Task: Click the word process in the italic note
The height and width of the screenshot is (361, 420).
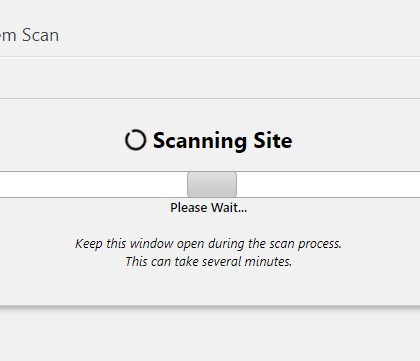Action: (320, 244)
